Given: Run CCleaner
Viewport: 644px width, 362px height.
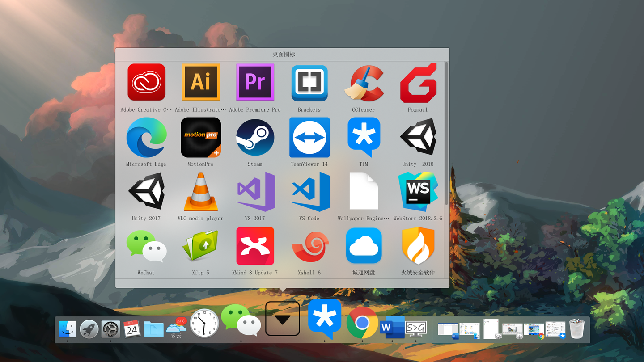Looking at the screenshot, I should (364, 83).
